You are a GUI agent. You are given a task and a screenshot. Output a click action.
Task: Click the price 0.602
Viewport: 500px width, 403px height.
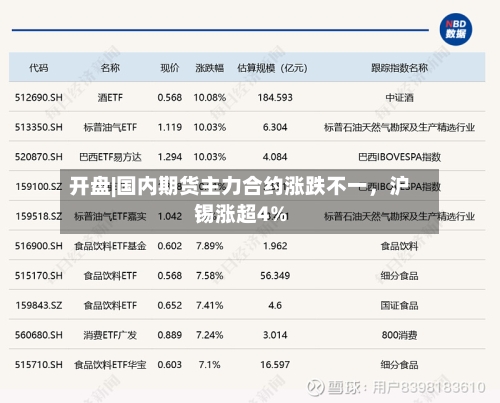(x=170, y=246)
